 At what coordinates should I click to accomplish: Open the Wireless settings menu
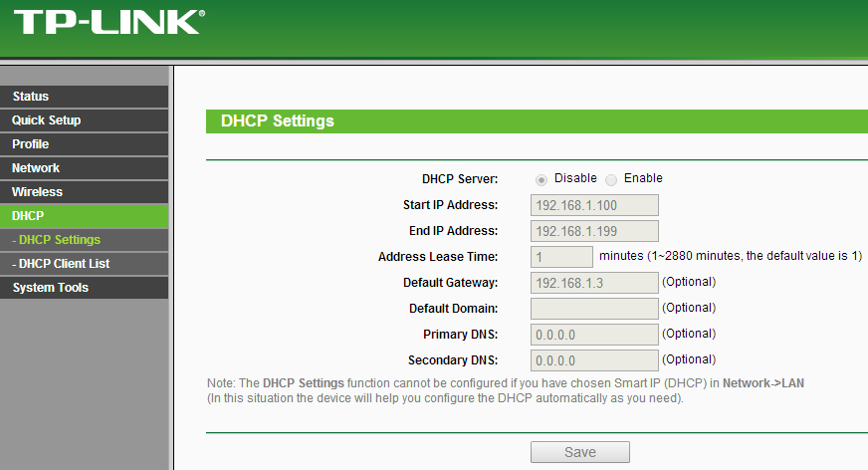[x=85, y=191]
